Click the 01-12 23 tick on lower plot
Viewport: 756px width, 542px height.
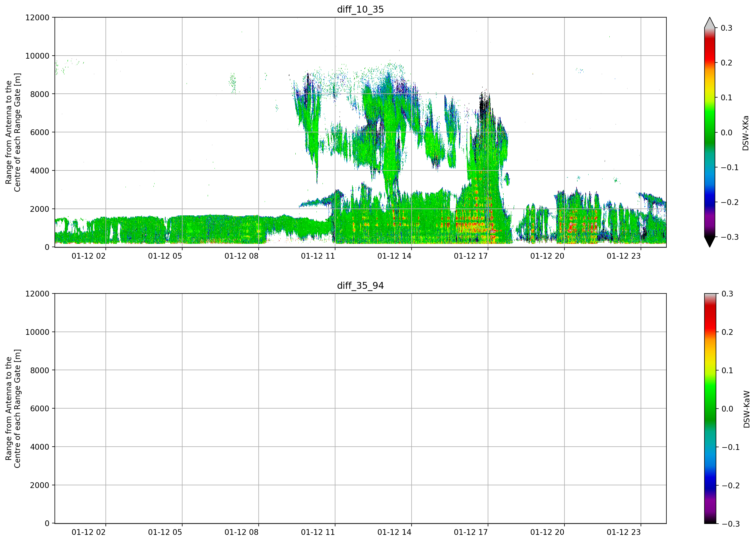click(x=624, y=532)
